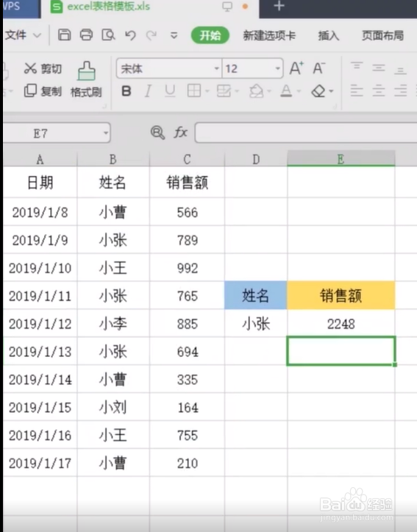Cut selection with 剪切
The width and height of the screenshot is (417, 532).
point(43,68)
